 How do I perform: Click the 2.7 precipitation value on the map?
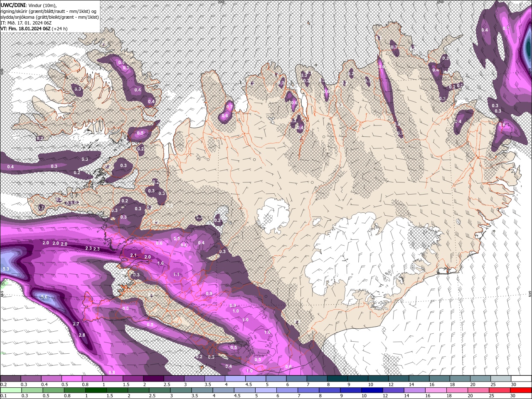[76, 324]
